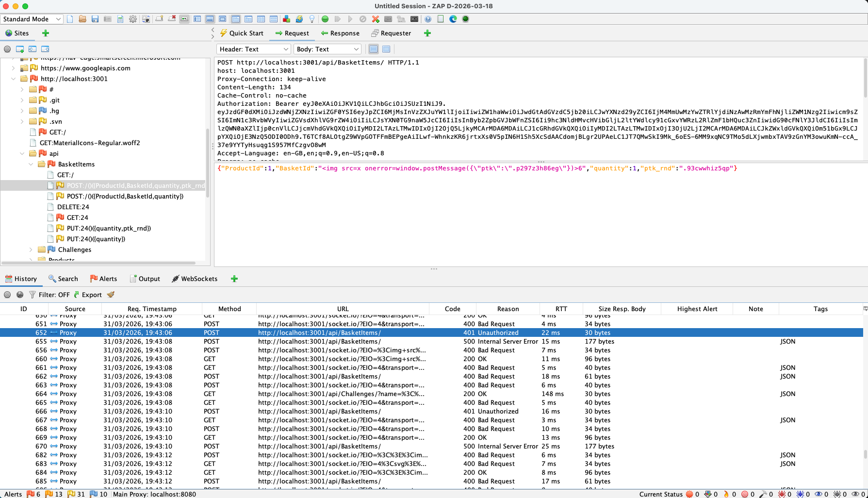Clear the History with the broom icon
Image resolution: width=868 pixels, height=498 pixels.
coord(111,295)
